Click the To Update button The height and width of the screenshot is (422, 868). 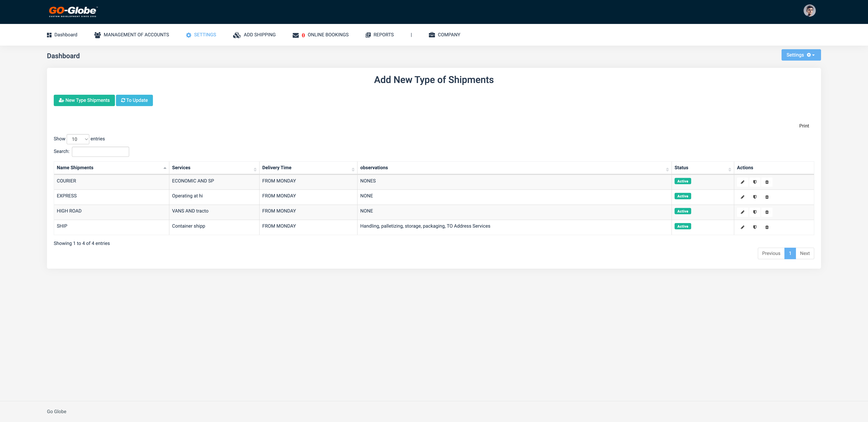coord(134,100)
